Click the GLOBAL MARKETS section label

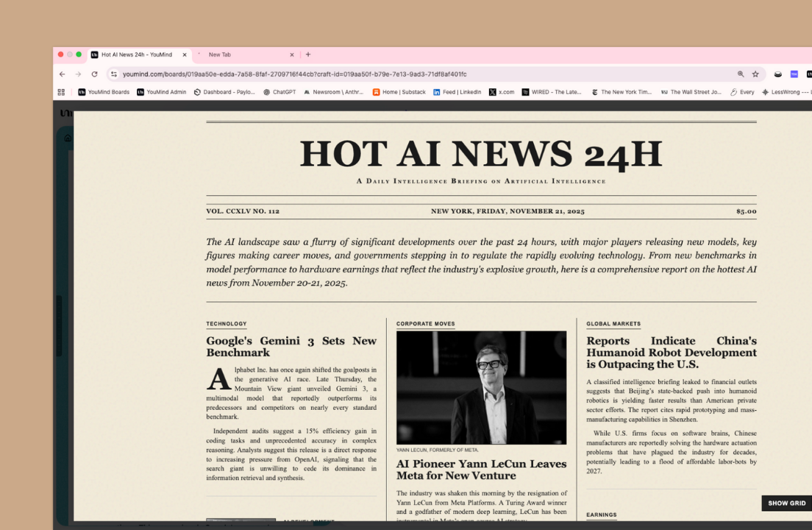click(613, 324)
